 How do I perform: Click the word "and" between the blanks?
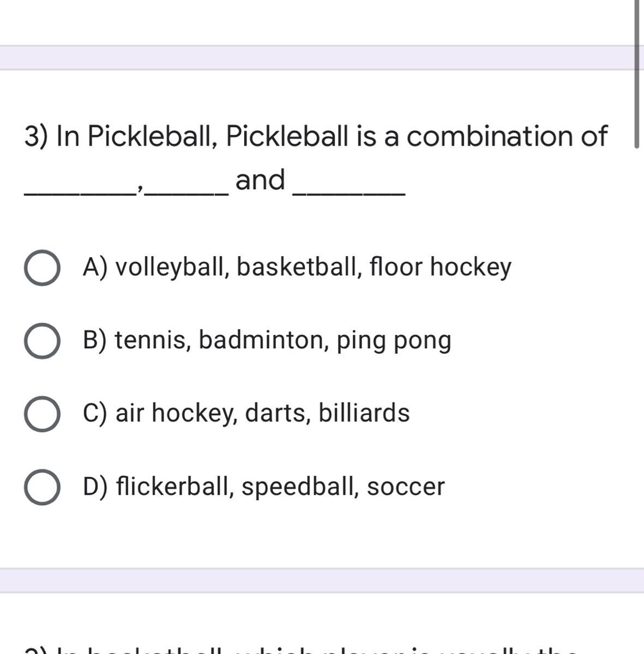(x=260, y=180)
